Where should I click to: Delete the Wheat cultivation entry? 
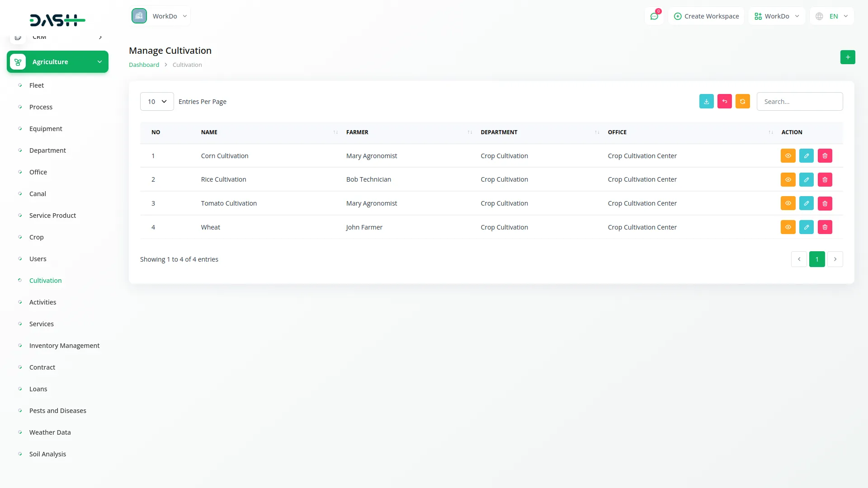825,227
